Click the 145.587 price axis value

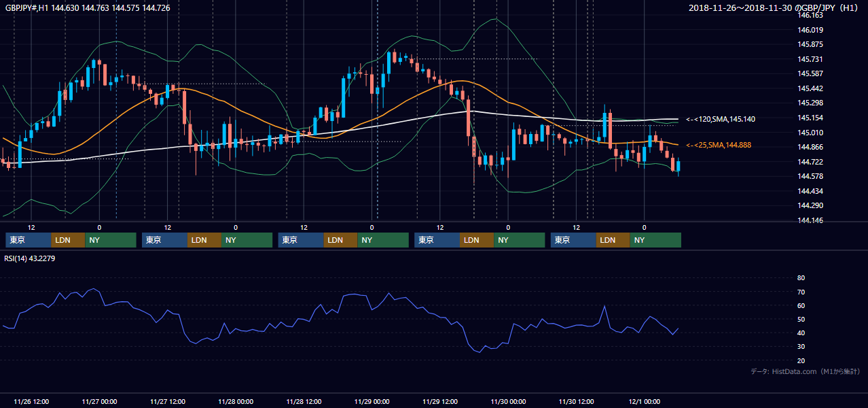[x=810, y=73]
